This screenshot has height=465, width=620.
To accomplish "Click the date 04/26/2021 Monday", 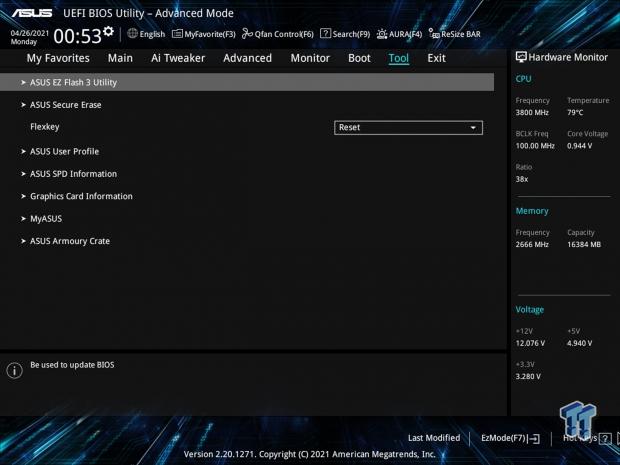I will pyautogui.click(x=30, y=37).
